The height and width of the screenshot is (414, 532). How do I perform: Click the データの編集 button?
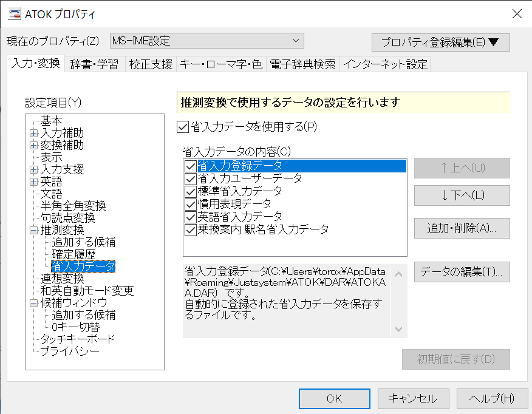pyautogui.click(x=462, y=272)
